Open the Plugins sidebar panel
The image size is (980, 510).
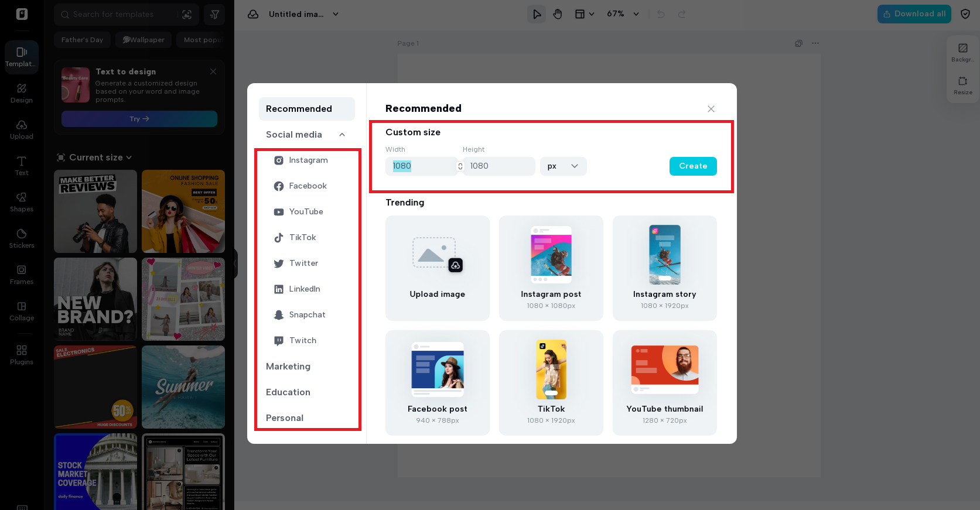pyautogui.click(x=22, y=355)
